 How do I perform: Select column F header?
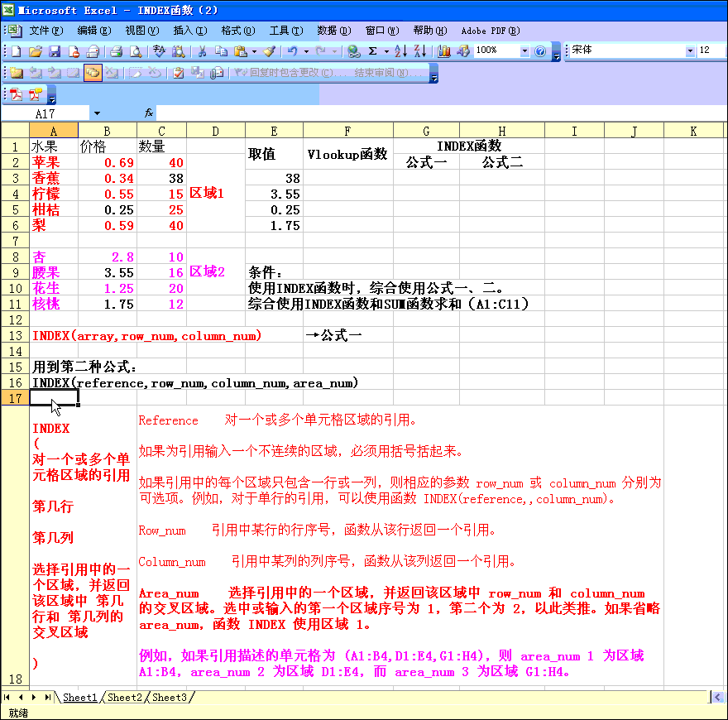(x=347, y=131)
